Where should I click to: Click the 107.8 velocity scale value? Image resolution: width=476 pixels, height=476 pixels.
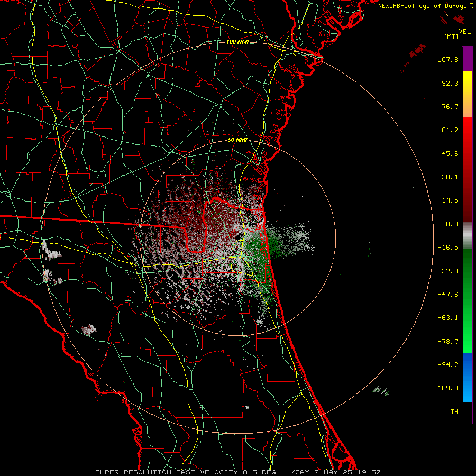(x=448, y=59)
